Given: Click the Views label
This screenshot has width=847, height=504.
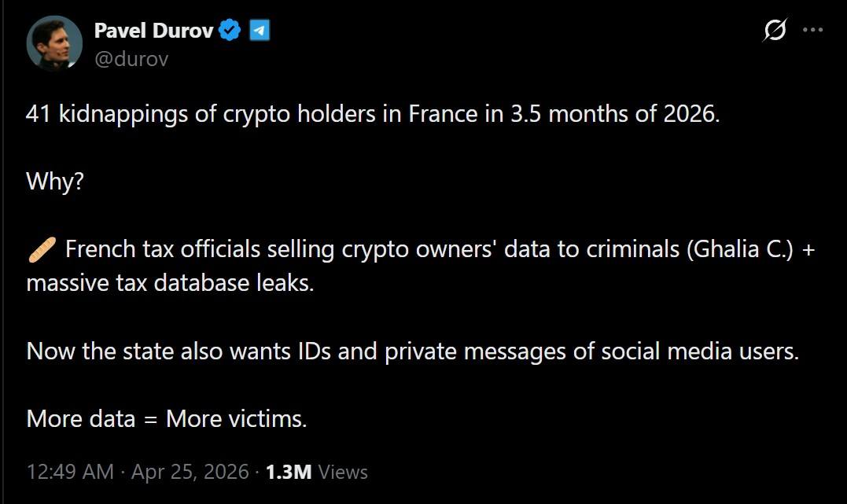Looking at the screenshot, I should 343,472.
